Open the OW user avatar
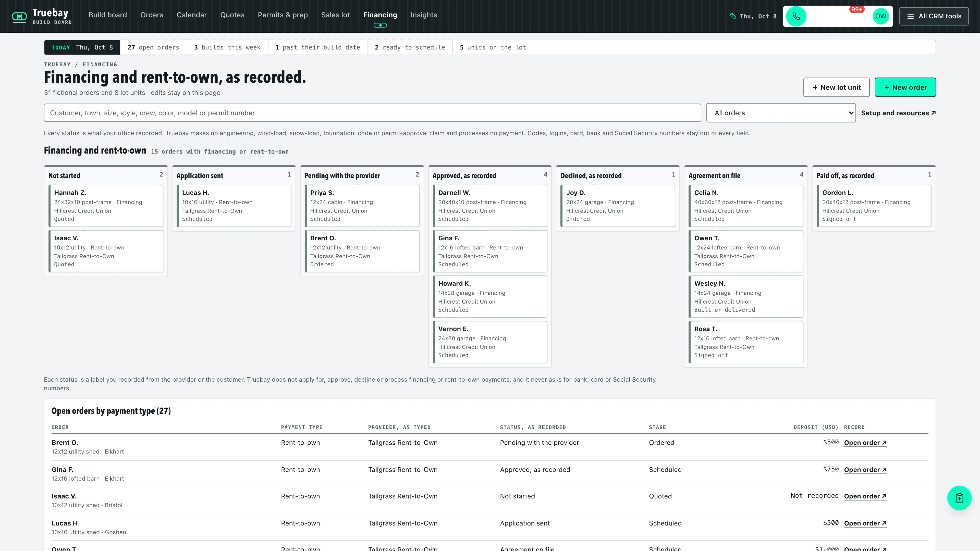The width and height of the screenshot is (980, 551). pos(880,16)
